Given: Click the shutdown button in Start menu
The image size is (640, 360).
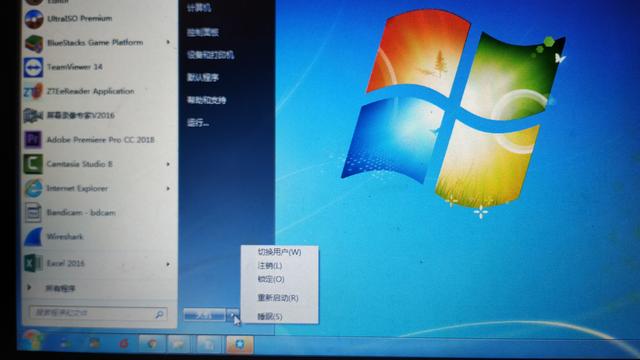Looking at the screenshot, I should click(x=204, y=315).
